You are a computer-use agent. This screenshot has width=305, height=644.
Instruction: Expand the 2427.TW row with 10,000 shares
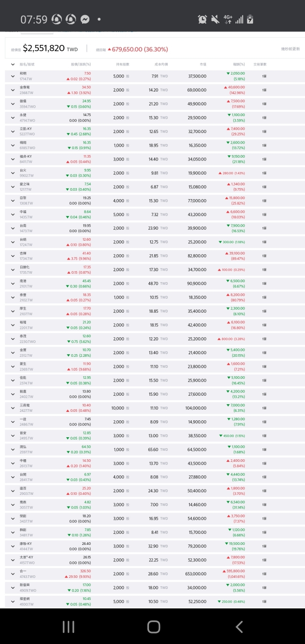tap(13, 408)
